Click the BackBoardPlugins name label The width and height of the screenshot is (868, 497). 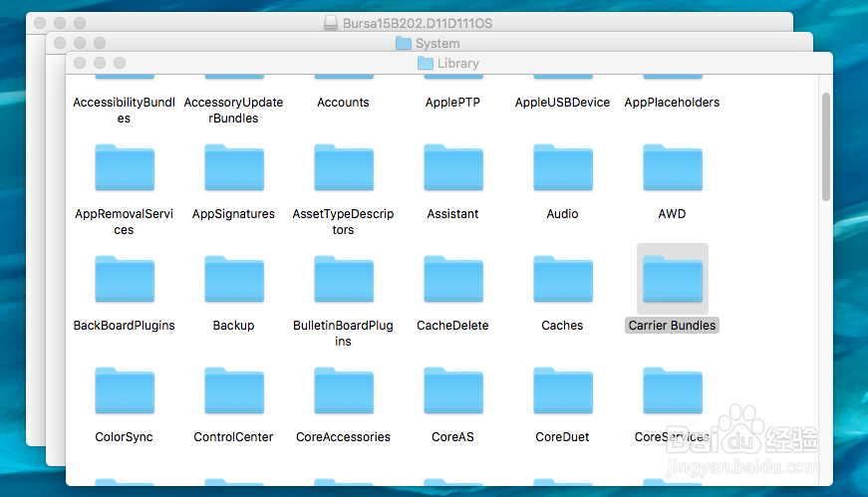click(124, 326)
